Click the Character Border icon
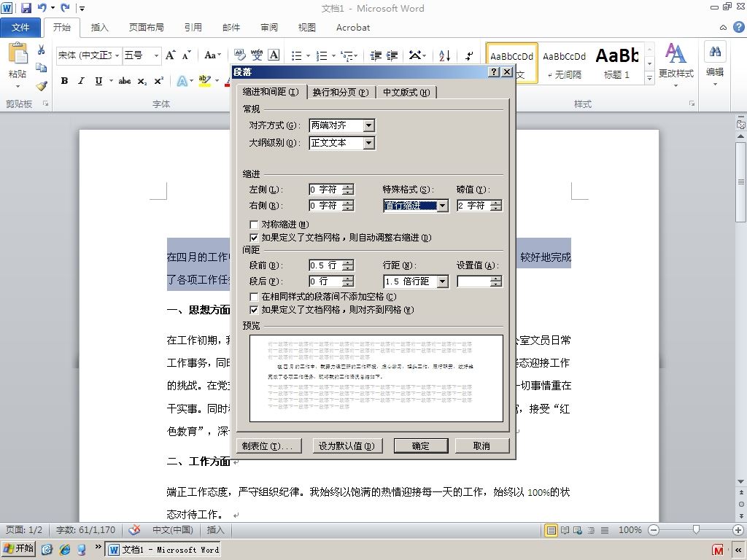 pyautogui.click(x=274, y=55)
